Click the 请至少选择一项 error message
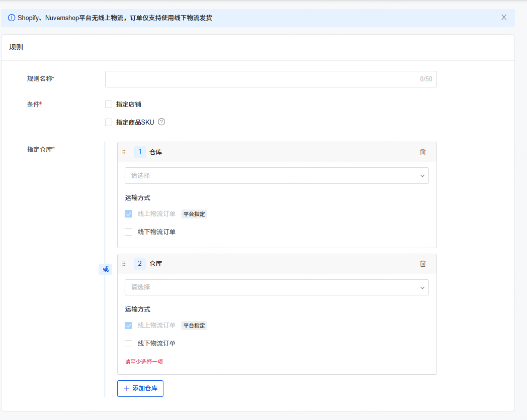The image size is (527, 420). pos(144,362)
